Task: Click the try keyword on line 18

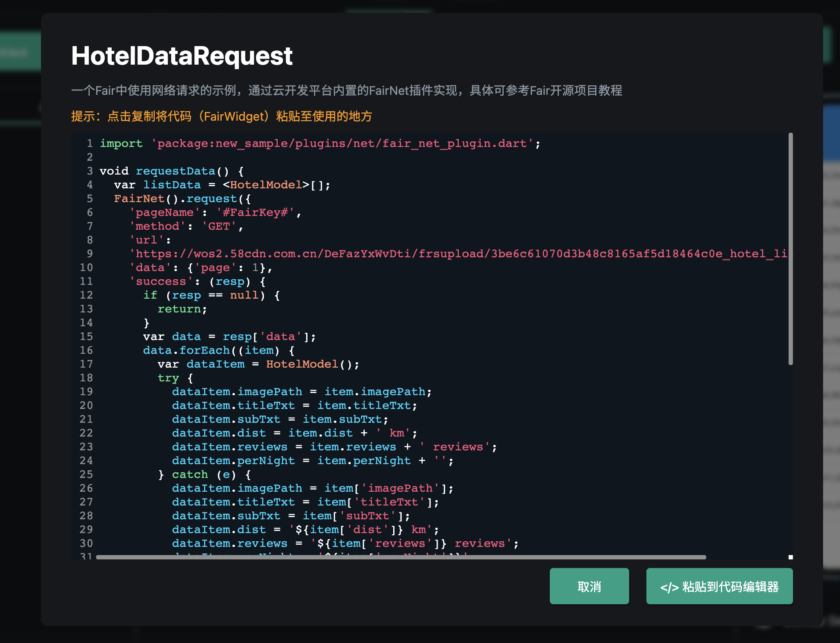Action: point(168,378)
